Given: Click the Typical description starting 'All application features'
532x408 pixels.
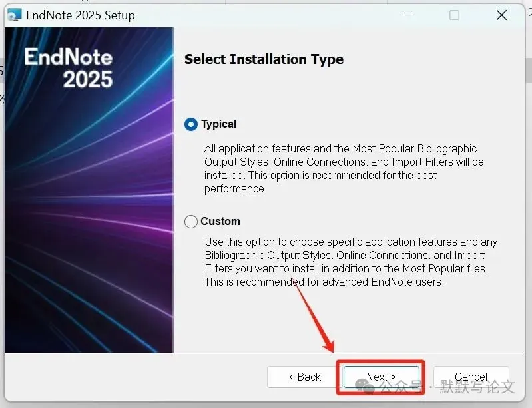Looking at the screenshot, I should pos(344,168).
